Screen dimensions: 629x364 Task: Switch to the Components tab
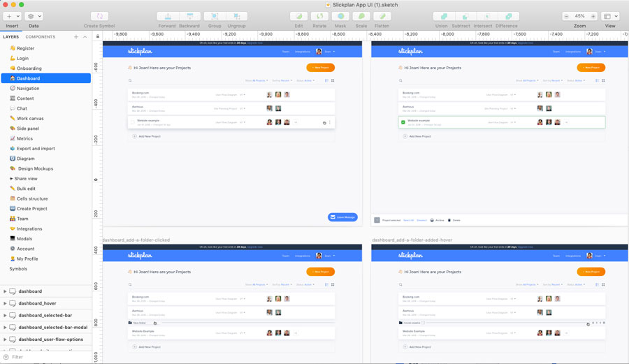(x=40, y=37)
